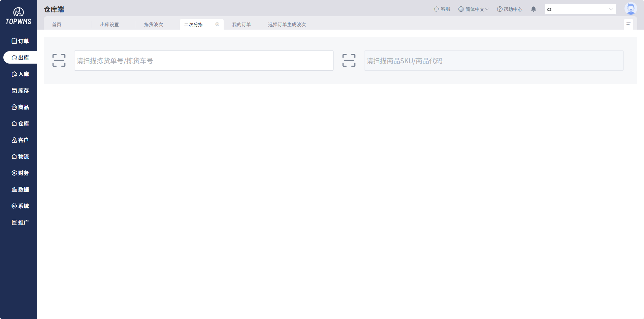Switch to the 选择订单生成波次 tab
The width and height of the screenshot is (644, 319).
pos(287,25)
